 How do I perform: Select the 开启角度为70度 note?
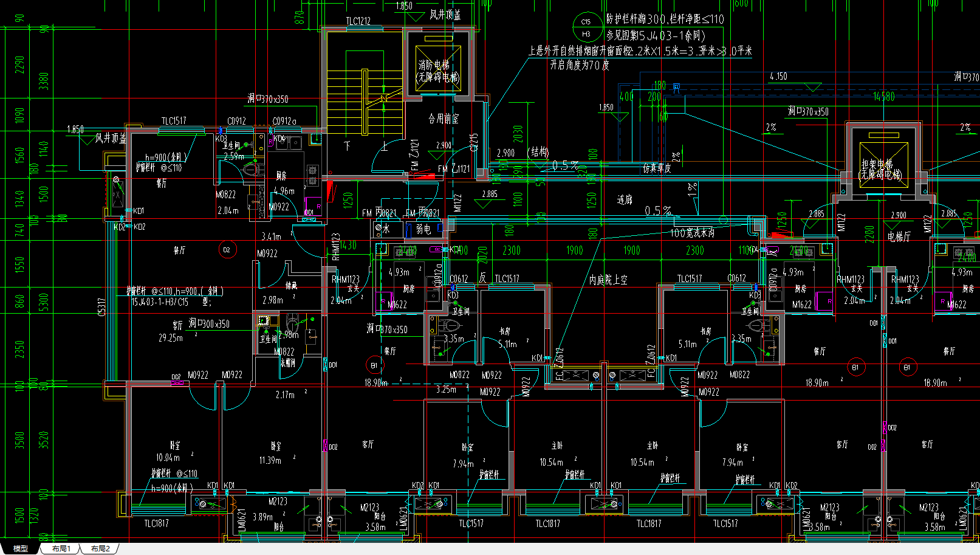coord(580,64)
